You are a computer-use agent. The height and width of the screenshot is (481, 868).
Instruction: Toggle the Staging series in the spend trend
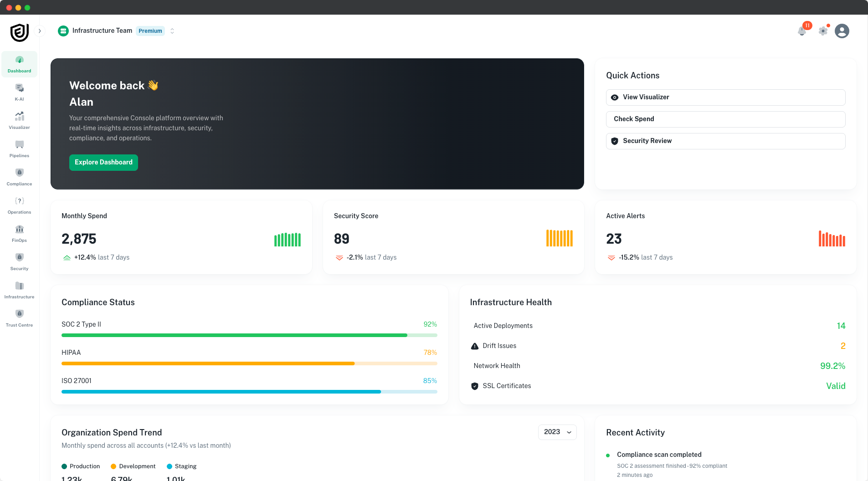181,466
